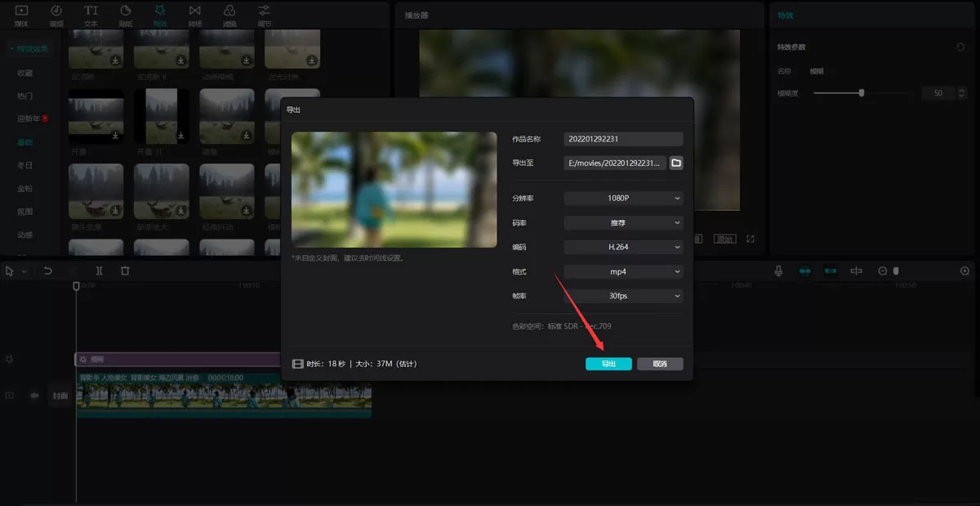Open the 滤镜 filters tab

click(229, 15)
